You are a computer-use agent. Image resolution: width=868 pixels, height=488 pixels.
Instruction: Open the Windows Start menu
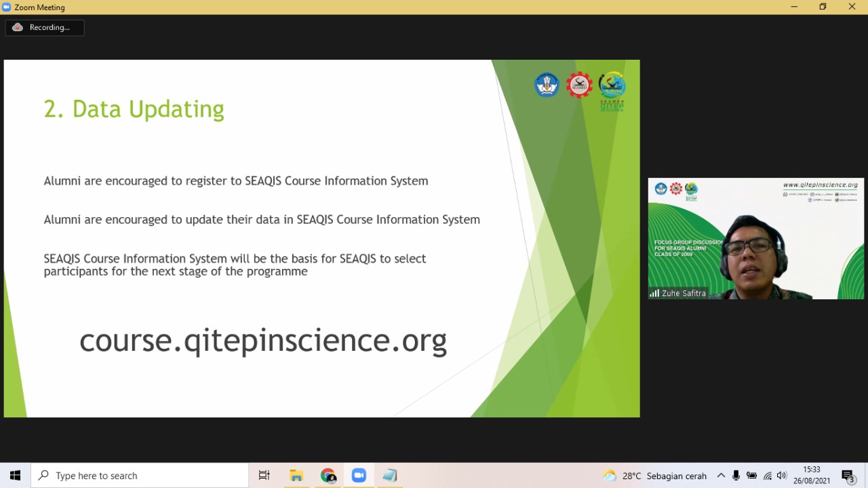[15, 476]
